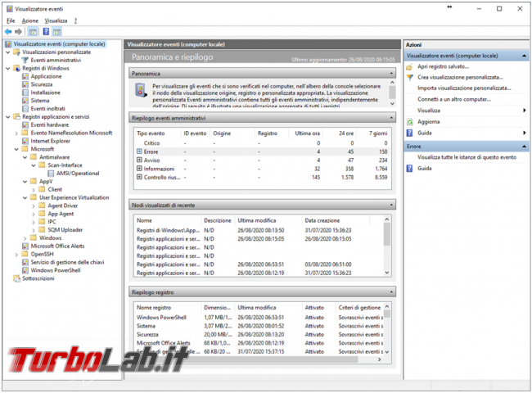Collapse Riepilogo eventi amministrativi section
The width and height of the screenshot is (532, 393).
coord(391,118)
